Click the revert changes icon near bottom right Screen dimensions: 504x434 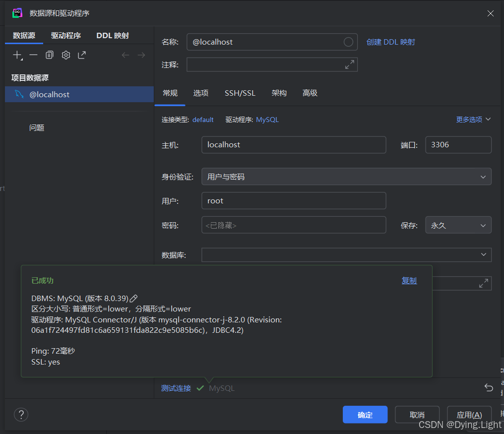pos(489,387)
